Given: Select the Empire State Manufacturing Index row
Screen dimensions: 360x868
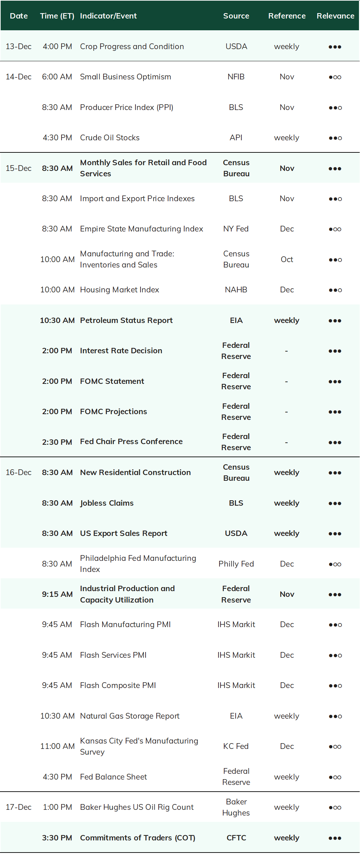Looking at the screenshot, I should click(180, 229).
